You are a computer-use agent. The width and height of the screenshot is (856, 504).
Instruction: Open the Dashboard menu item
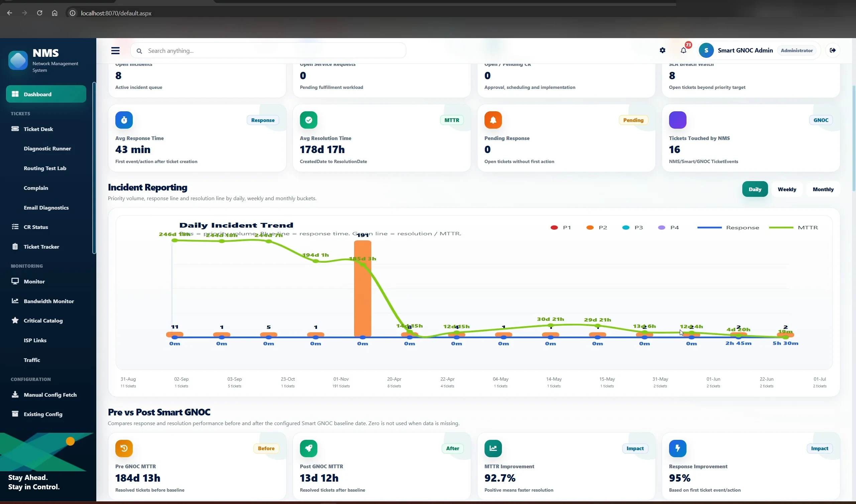coord(46,94)
